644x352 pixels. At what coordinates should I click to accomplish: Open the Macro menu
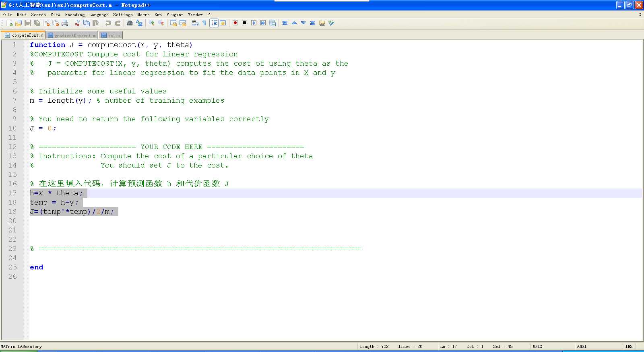click(x=143, y=14)
